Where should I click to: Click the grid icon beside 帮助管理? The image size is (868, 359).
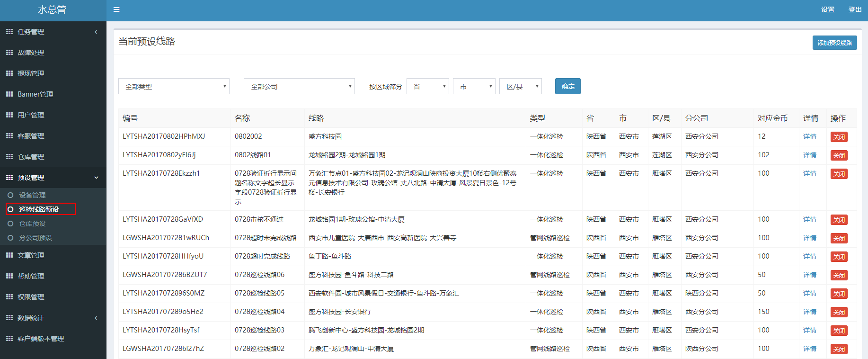(x=9, y=276)
